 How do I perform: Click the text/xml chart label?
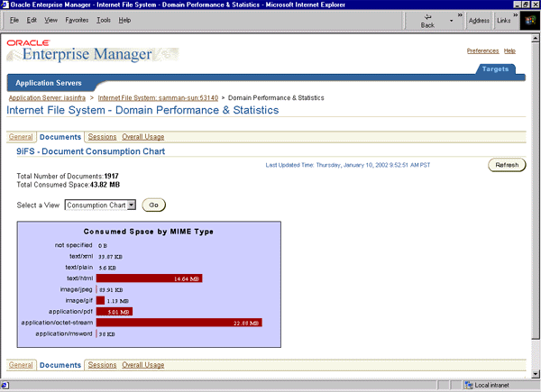click(x=81, y=256)
